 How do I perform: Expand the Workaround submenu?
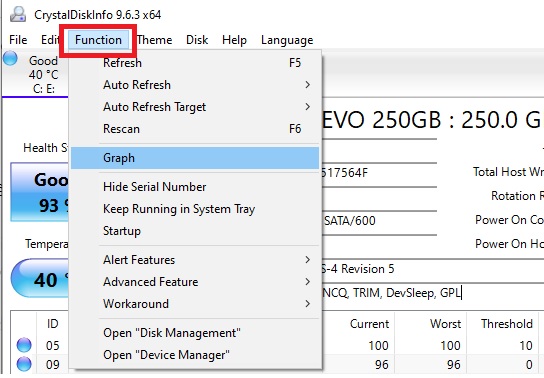[x=195, y=304]
